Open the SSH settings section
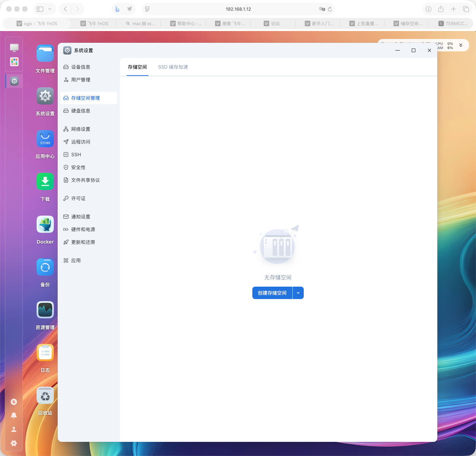Viewport: 476px width, 456px height. tap(76, 154)
